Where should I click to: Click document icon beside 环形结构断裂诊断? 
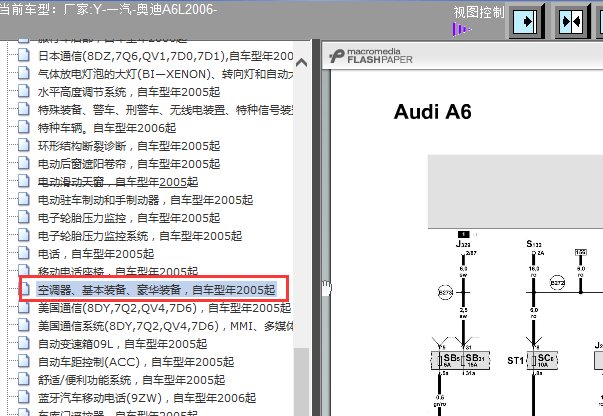(23, 145)
